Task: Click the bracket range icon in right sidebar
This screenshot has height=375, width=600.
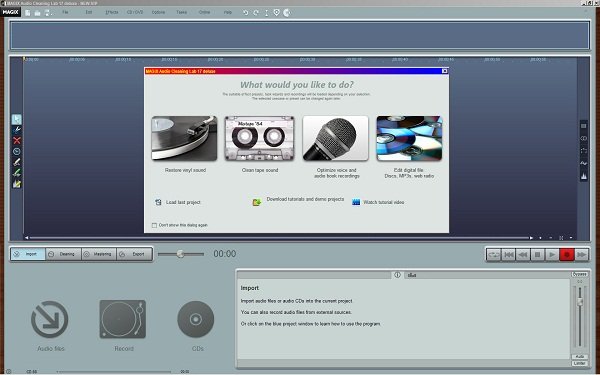Action: pos(584,151)
